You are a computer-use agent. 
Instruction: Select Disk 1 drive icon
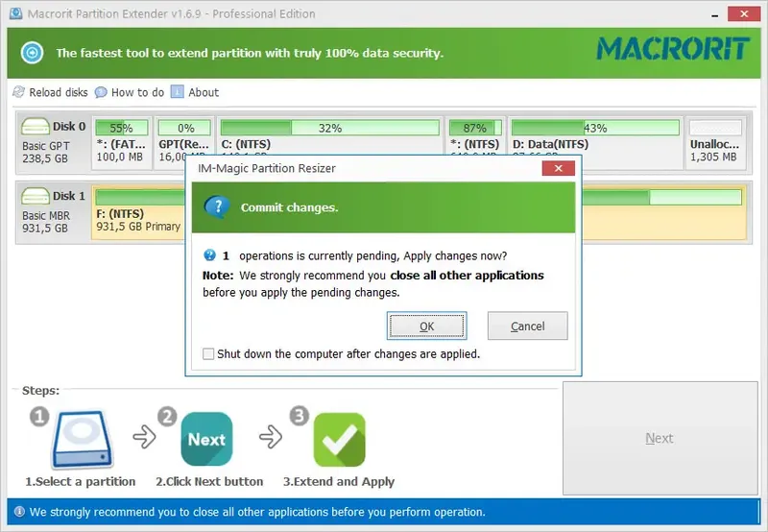(35, 196)
